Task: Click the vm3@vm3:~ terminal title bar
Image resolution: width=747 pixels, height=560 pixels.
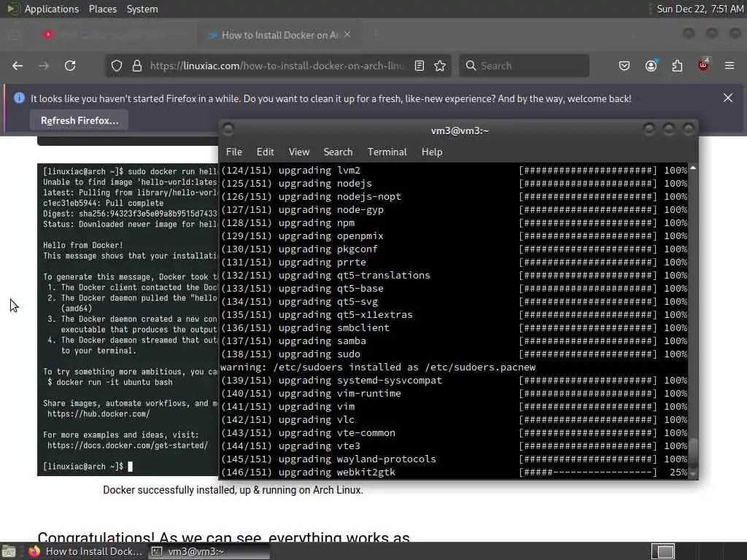Action: pos(460,131)
